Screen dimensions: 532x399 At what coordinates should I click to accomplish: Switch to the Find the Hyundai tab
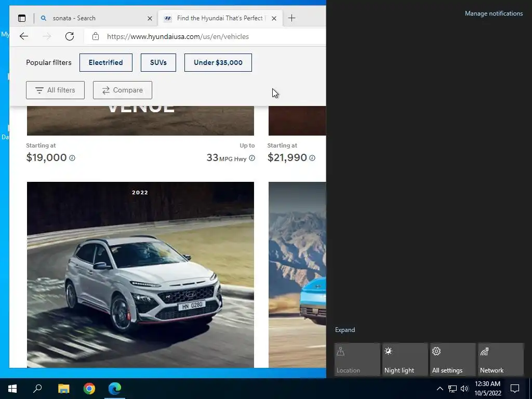(x=219, y=18)
